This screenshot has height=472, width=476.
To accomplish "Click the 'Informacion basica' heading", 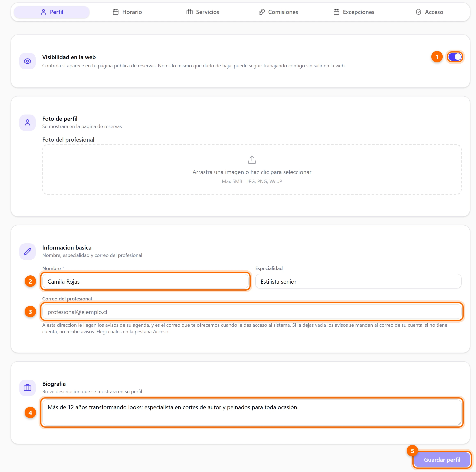I will click(67, 247).
